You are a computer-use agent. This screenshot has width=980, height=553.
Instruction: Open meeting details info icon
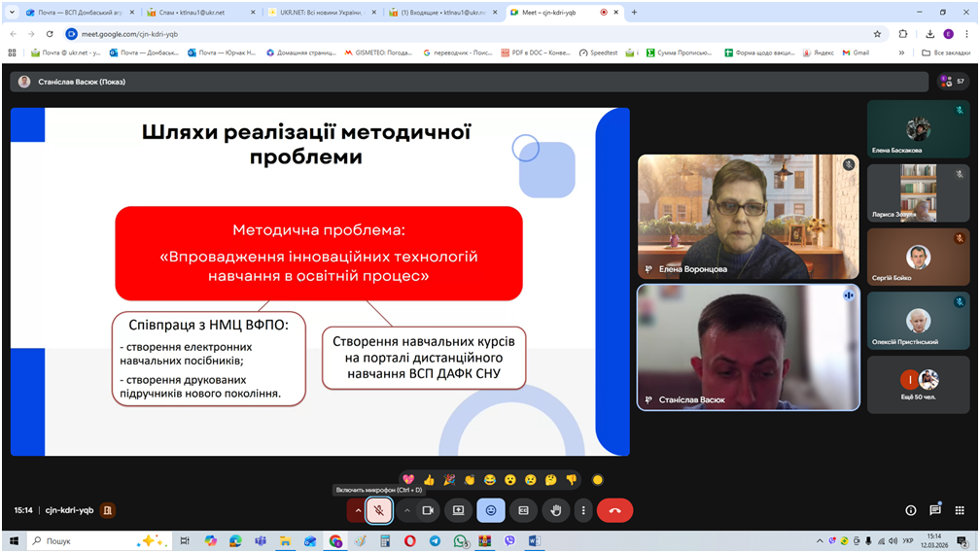[x=911, y=510]
